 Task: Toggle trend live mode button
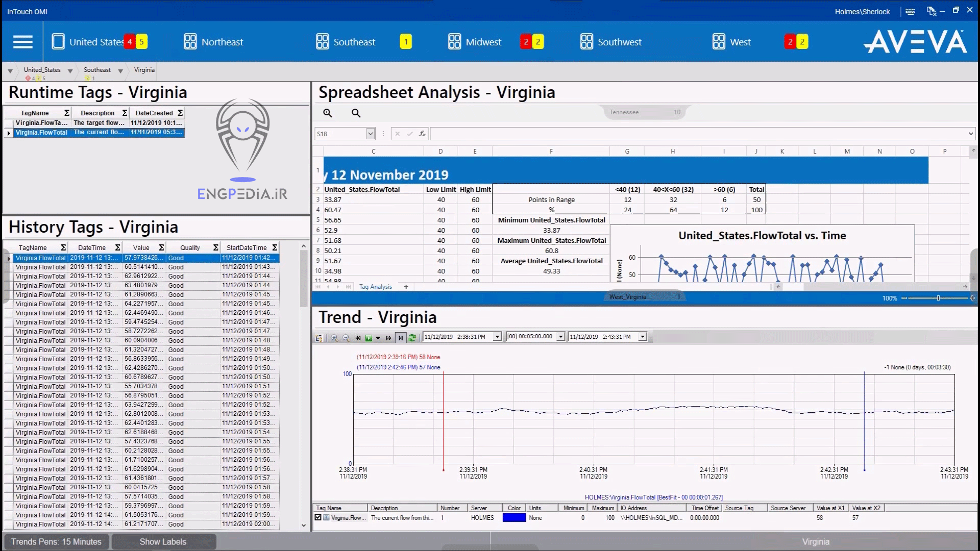point(401,338)
